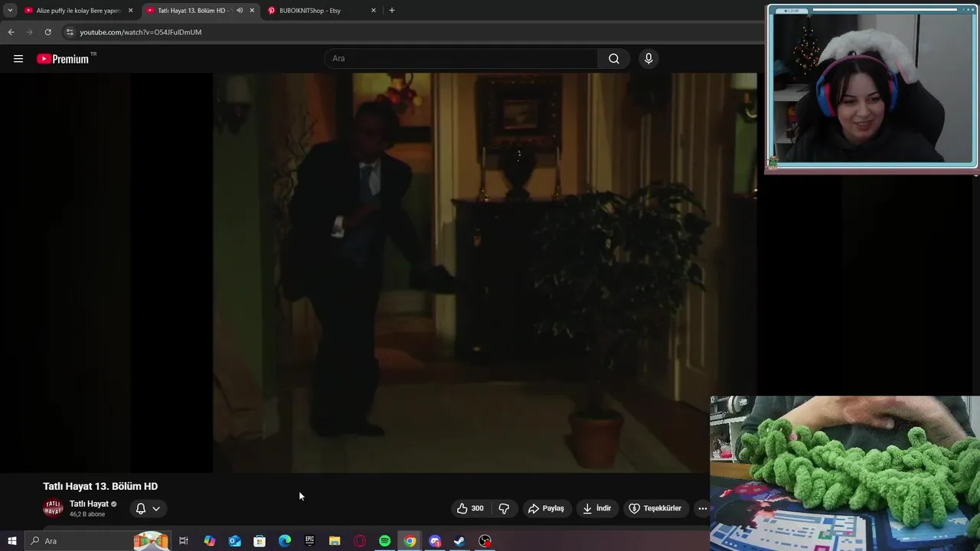This screenshot has width=980, height=551.
Task: Open the Windows Start menu
Action: point(11,541)
